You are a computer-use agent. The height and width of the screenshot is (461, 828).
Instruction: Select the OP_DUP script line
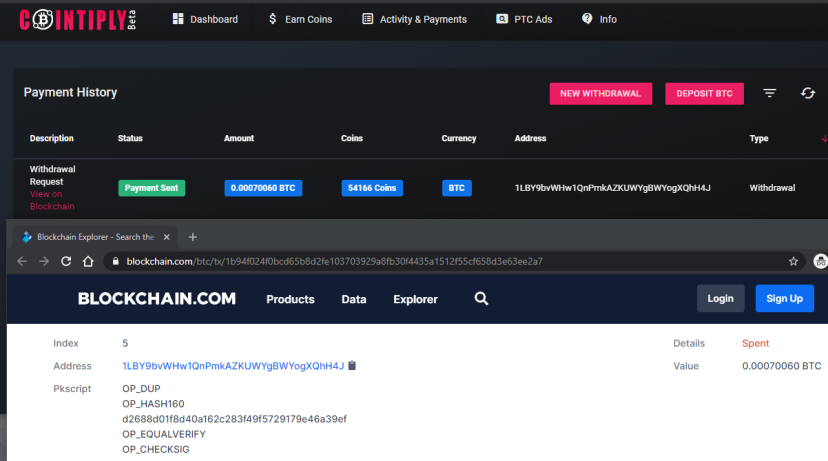pyautogui.click(x=141, y=389)
